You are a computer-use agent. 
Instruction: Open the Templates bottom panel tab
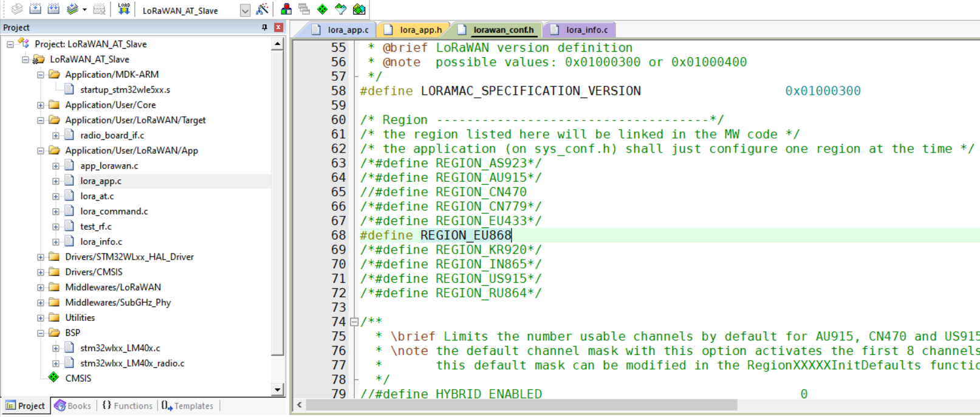pyautogui.click(x=188, y=405)
